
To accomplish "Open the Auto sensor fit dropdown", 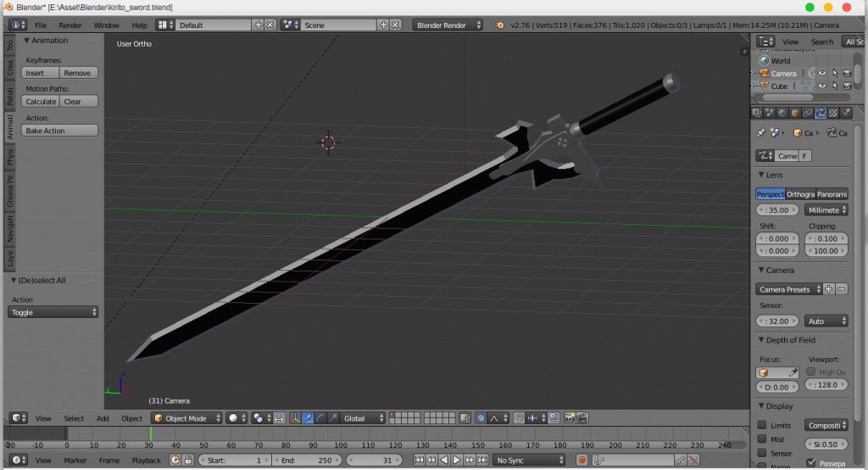I will pyautogui.click(x=826, y=321).
